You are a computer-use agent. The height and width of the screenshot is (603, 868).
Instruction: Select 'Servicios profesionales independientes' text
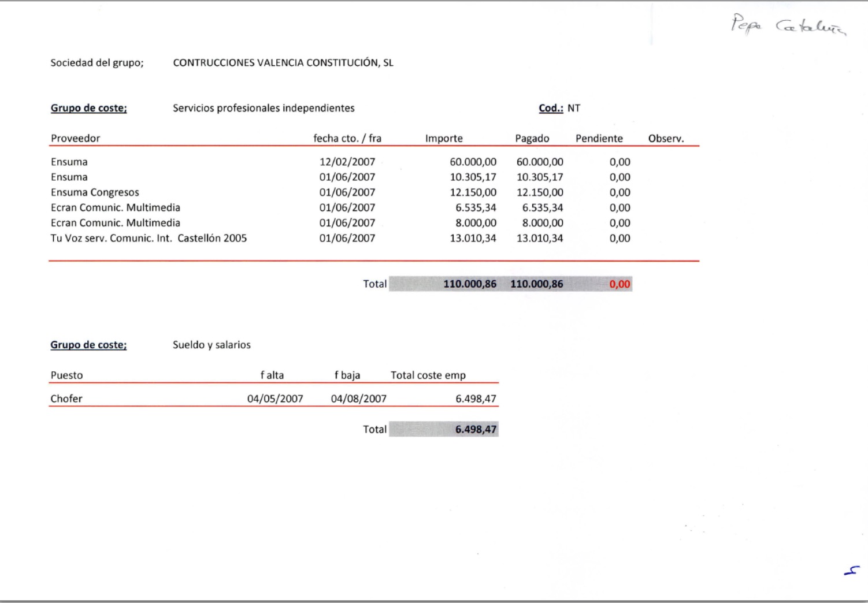[x=264, y=108]
